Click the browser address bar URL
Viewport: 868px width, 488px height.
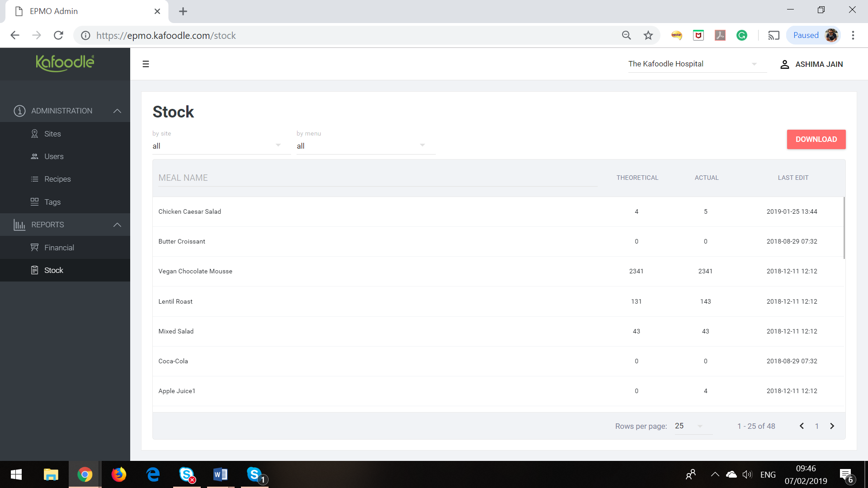[x=166, y=35]
